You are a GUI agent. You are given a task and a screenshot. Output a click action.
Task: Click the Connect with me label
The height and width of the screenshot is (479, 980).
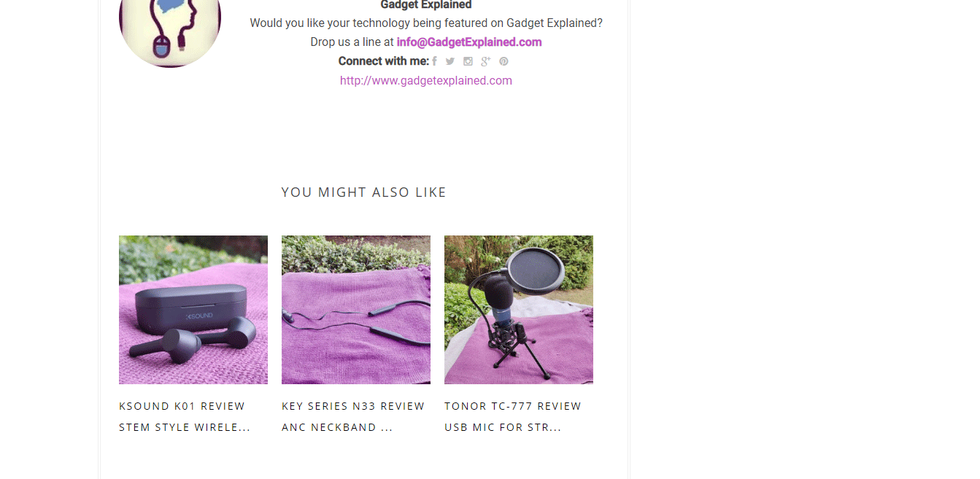pyautogui.click(x=384, y=61)
